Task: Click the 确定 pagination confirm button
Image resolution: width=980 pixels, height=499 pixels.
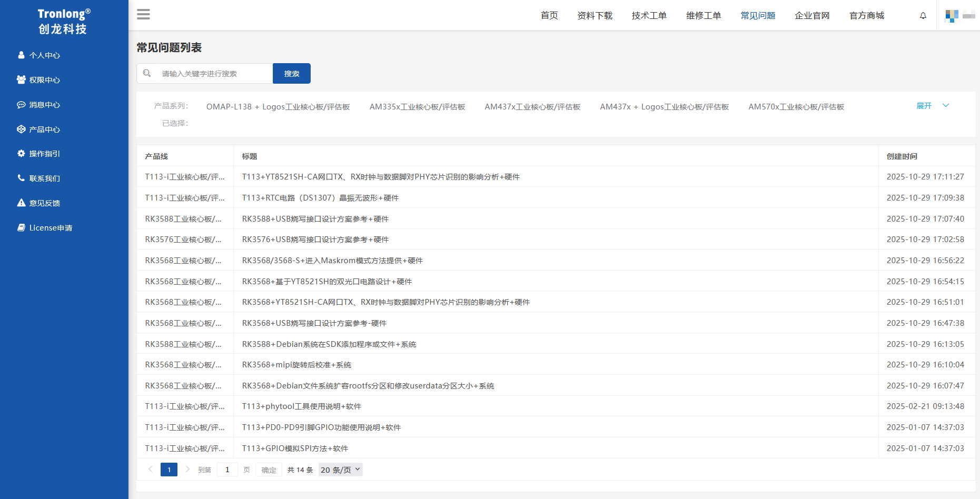Action: point(269,470)
